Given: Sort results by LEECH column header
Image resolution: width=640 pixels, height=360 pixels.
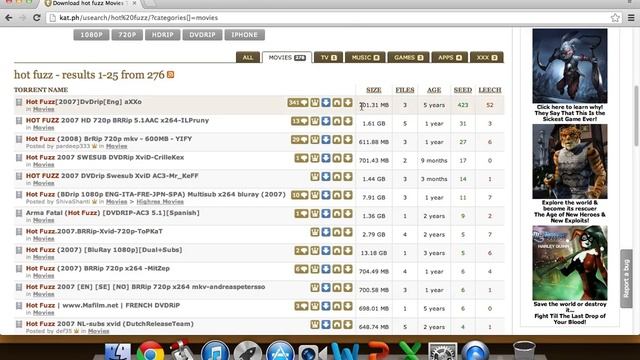Looking at the screenshot, I should coord(490,90).
